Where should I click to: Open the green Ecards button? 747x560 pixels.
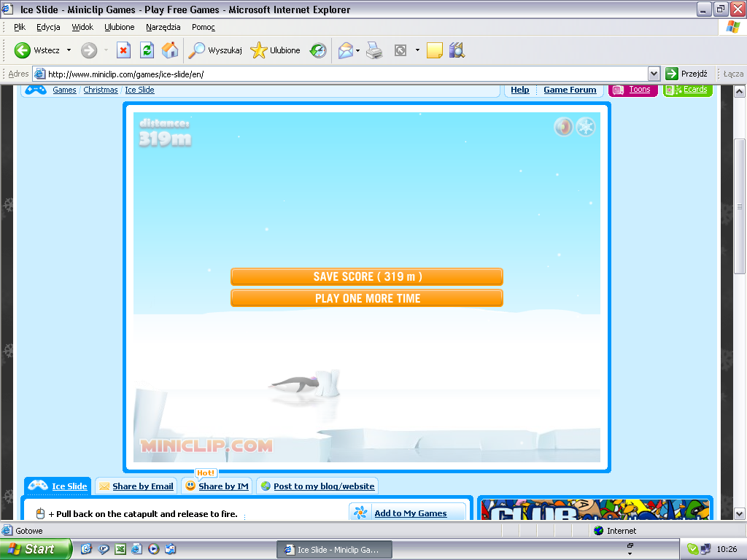point(687,90)
